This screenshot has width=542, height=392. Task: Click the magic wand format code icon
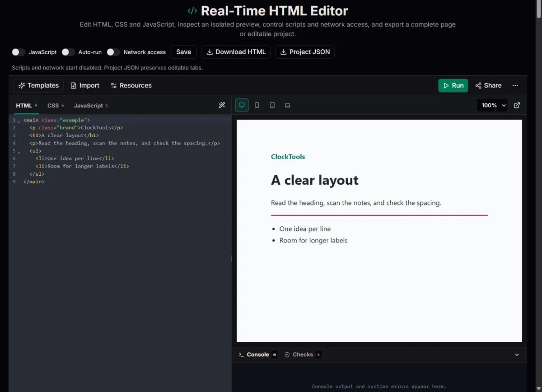222,105
